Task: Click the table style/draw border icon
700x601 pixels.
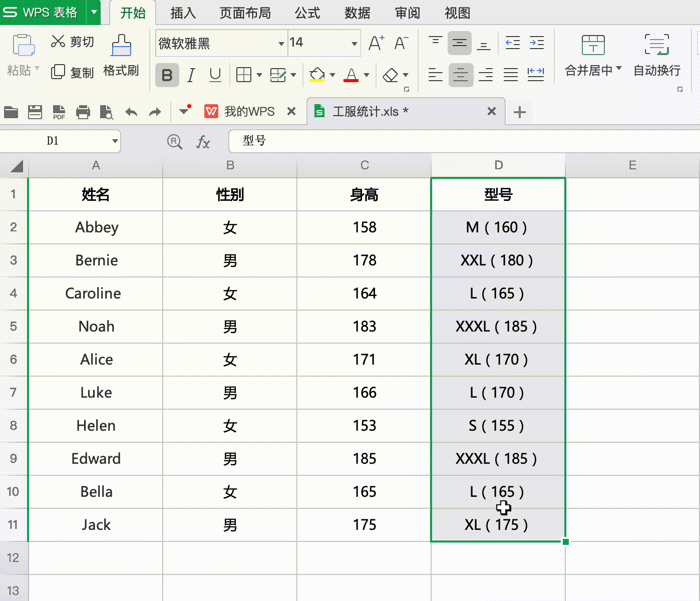Action: coord(278,75)
